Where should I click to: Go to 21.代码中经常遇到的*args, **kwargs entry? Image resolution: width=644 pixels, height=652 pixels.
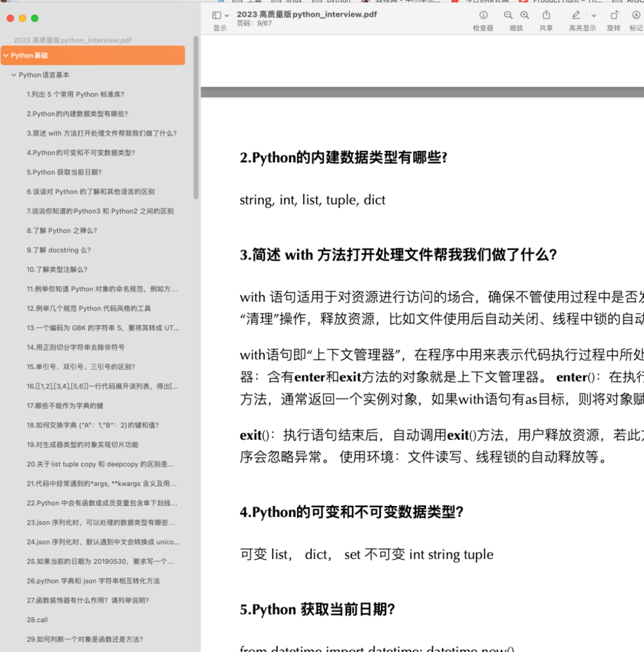pos(102,483)
